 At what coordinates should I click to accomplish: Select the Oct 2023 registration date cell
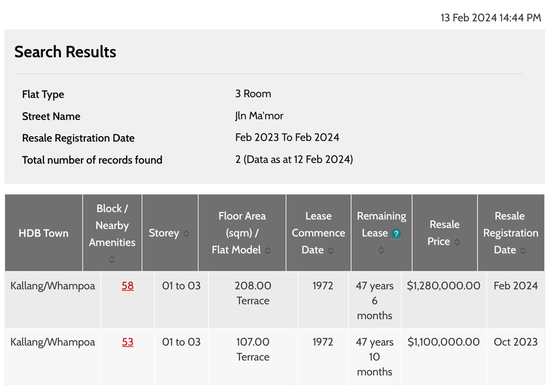coord(516,342)
